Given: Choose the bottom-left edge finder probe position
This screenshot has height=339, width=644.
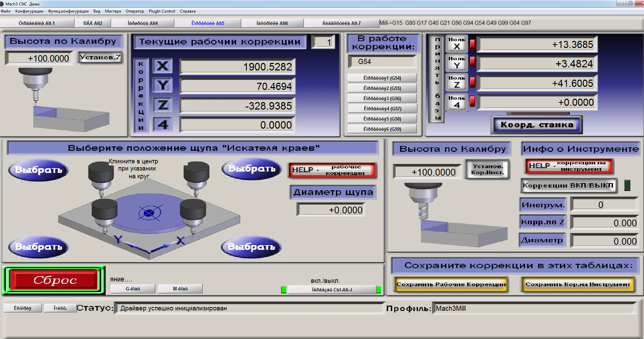Looking at the screenshot, I should [39, 247].
